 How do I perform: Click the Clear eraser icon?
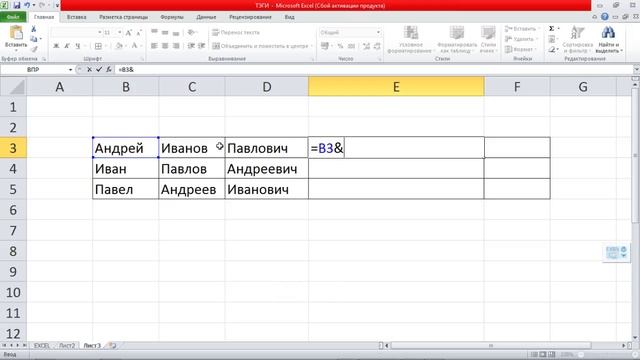click(x=552, y=49)
